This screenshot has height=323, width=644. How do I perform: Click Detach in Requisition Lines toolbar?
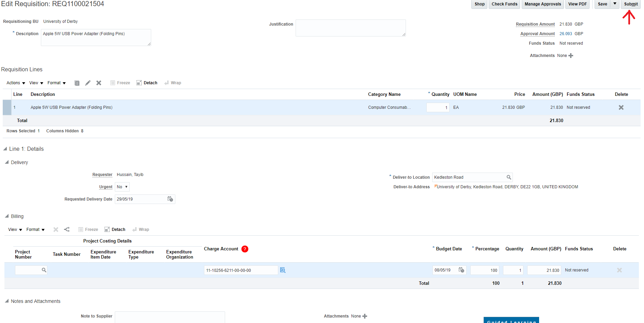pos(147,83)
